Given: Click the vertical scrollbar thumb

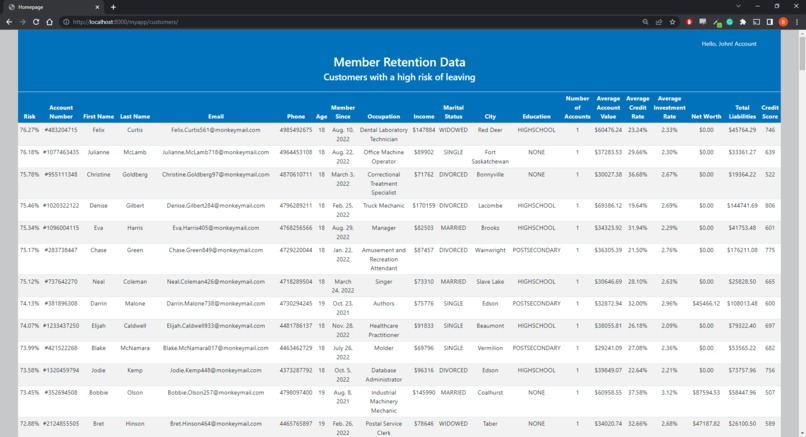Looking at the screenshot, I should point(802,54).
